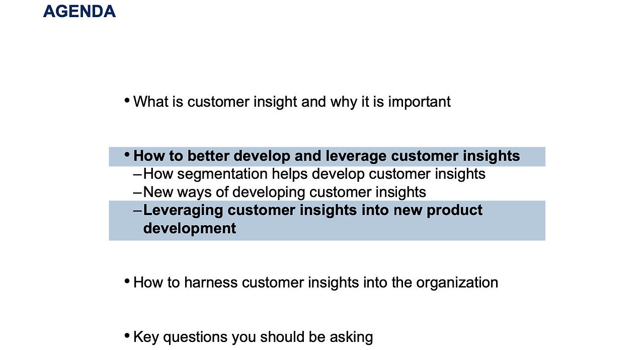This screenshot has width=644, height=350.
Task: Click the bullet dot before "What is customer insight"
Action: [127, 101]
